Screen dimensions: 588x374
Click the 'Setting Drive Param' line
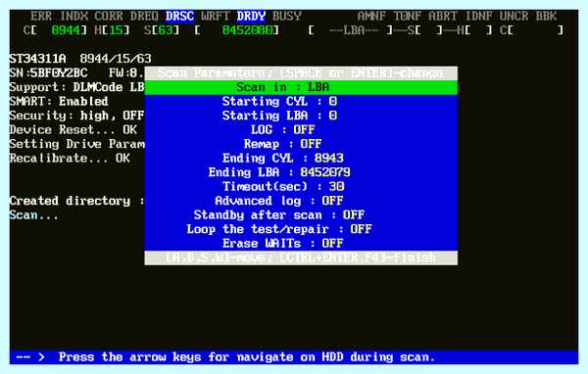click(76, 144)
